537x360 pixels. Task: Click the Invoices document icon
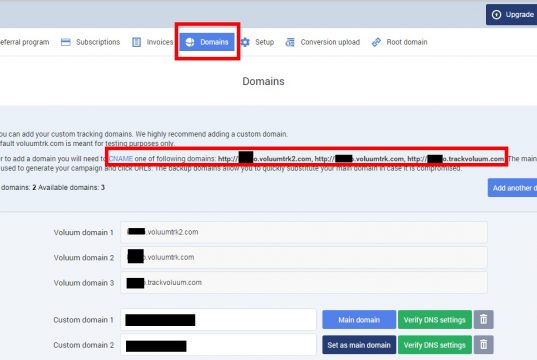[136, 42]
